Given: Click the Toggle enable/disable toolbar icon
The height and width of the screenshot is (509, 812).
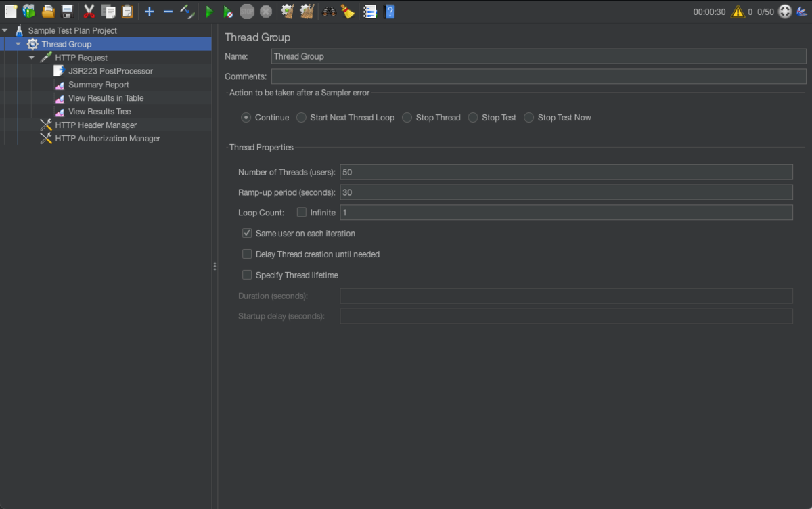Looking at the screenshot, I should (187, 12).
